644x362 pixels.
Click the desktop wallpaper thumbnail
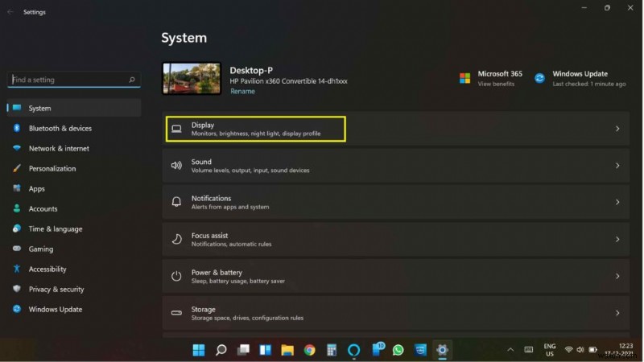[x=192, y=78]
